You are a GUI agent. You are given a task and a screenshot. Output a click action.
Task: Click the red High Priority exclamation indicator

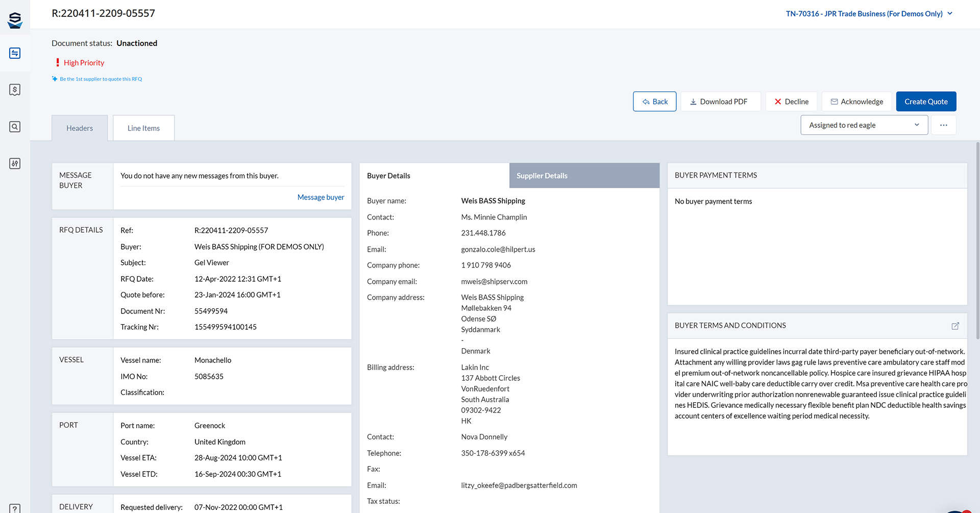point(57,62)
